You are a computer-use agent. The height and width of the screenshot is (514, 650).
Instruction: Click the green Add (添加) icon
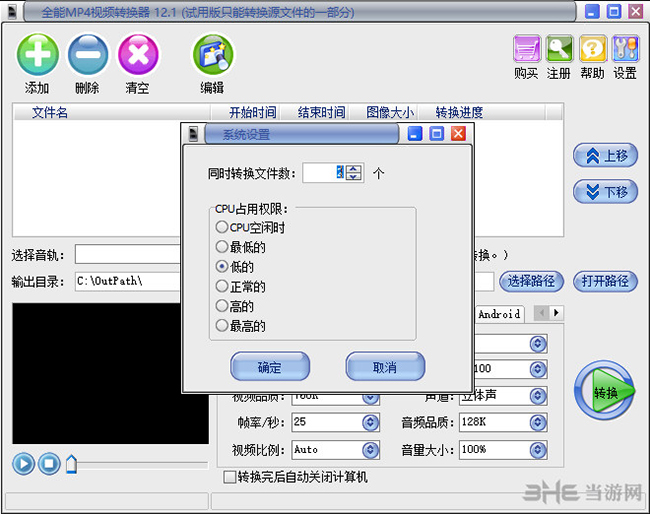(37, 55)
